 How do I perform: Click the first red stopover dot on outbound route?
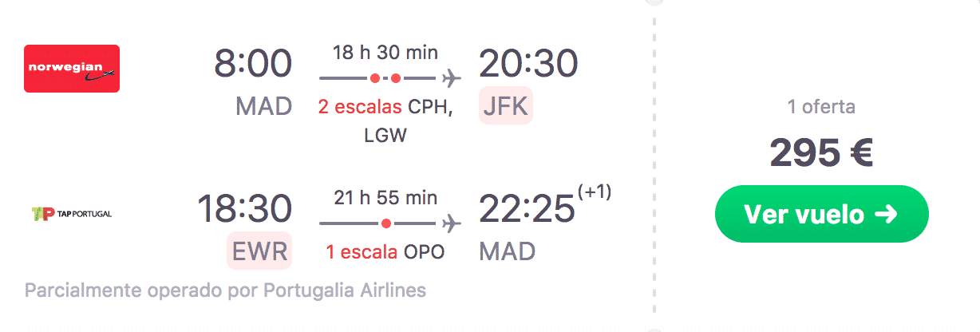(x=374, y=78)
